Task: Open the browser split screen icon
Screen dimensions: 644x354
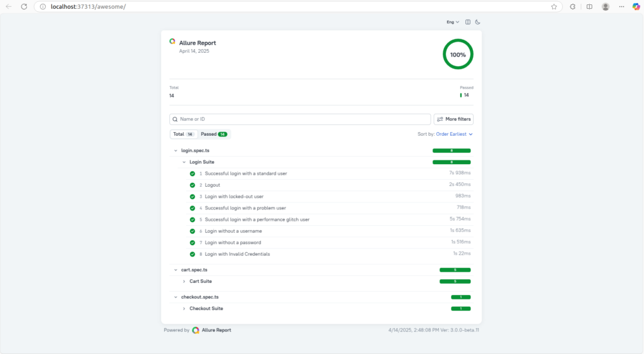Action: point(589,7)
